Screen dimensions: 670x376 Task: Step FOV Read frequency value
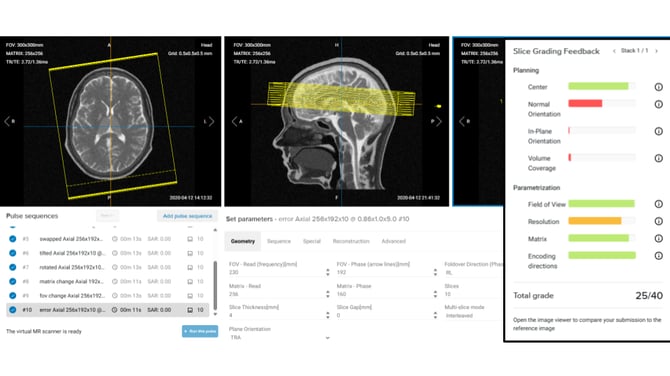328,272
